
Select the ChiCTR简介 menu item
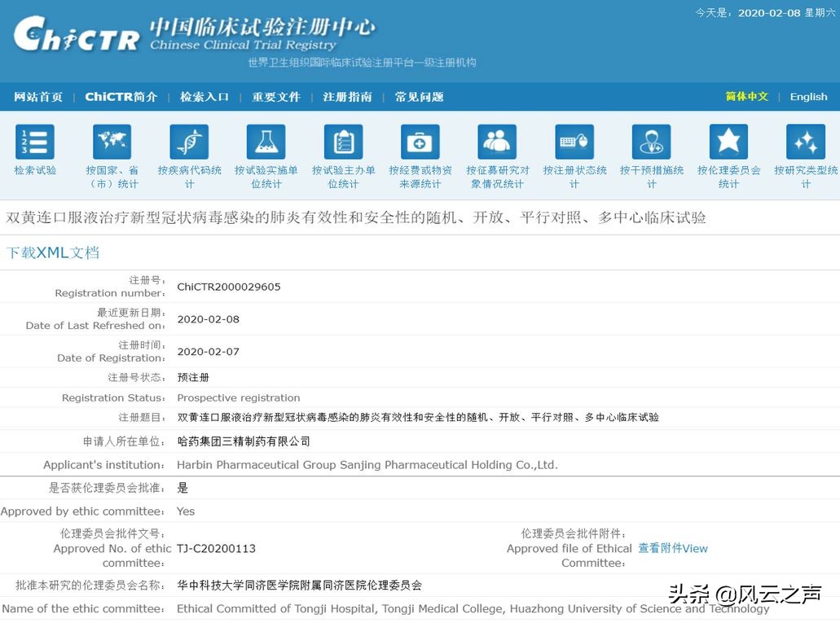121,97
